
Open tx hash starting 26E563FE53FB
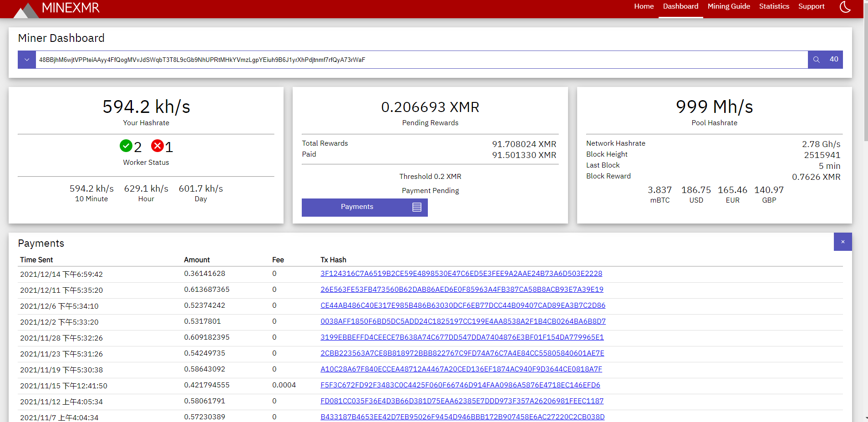click(x=462, y=290)
